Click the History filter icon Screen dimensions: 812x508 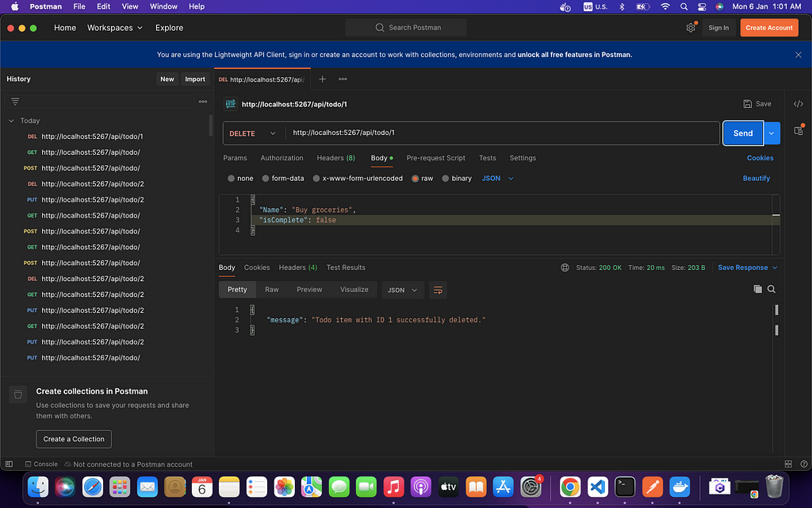pyautogui.click(x=15, y=102)
